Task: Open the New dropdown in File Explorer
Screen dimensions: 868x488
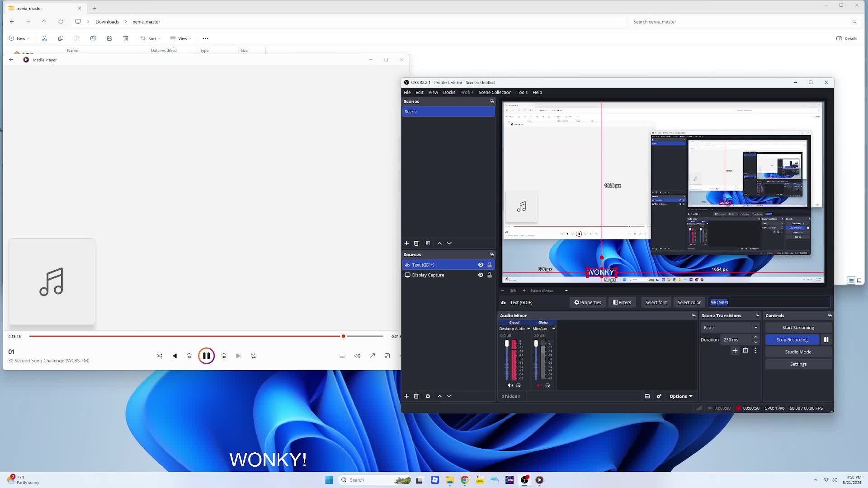Action: point(19,38)
